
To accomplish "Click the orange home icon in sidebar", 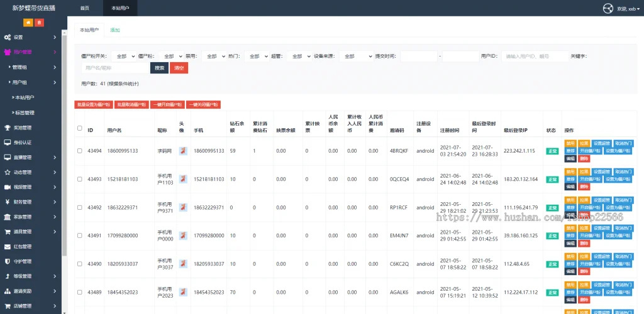I will tap(28, 23).
